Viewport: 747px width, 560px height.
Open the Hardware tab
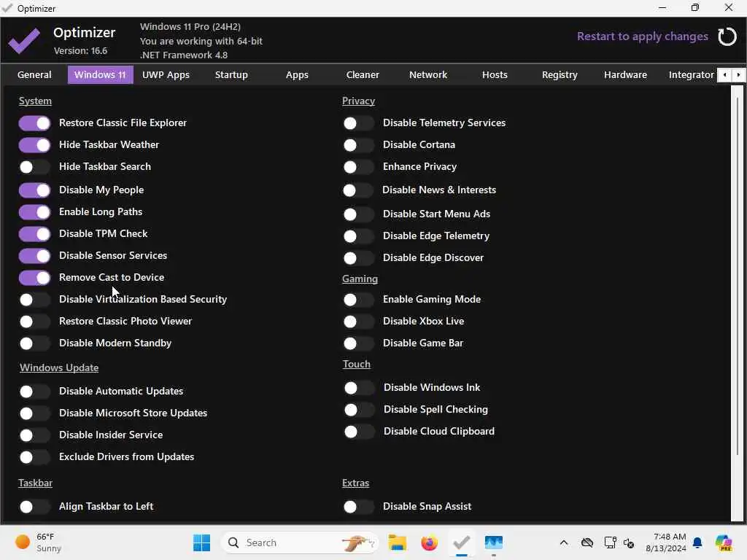(x=625, y=75)
